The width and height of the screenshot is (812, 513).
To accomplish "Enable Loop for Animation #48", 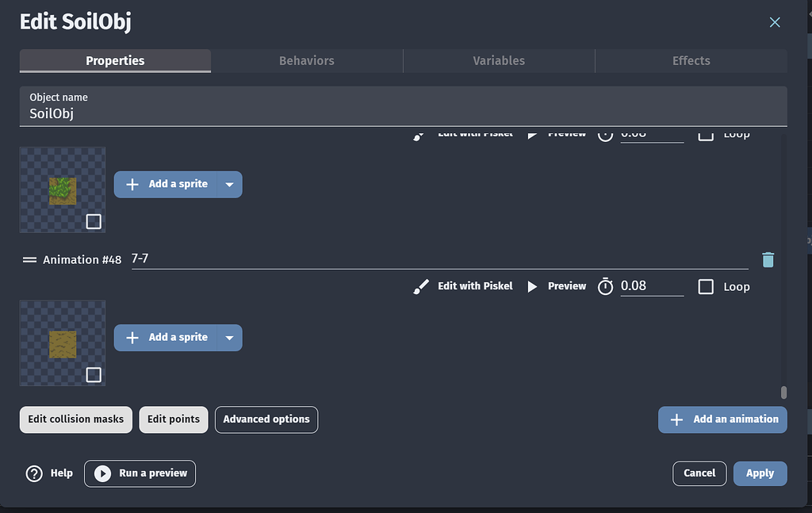I will tap(706, 286).
